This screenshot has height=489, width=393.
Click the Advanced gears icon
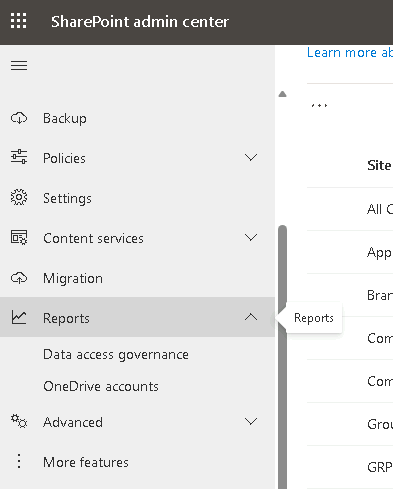[19, 421]
